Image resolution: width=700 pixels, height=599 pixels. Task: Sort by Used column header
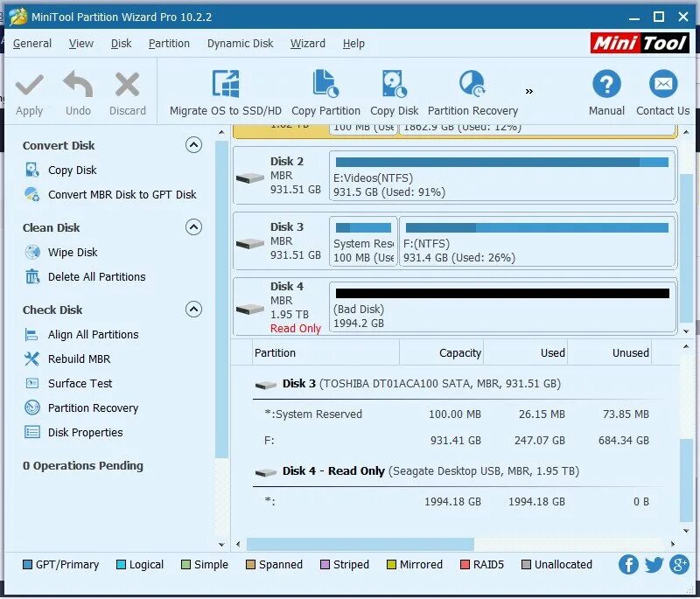526,353
